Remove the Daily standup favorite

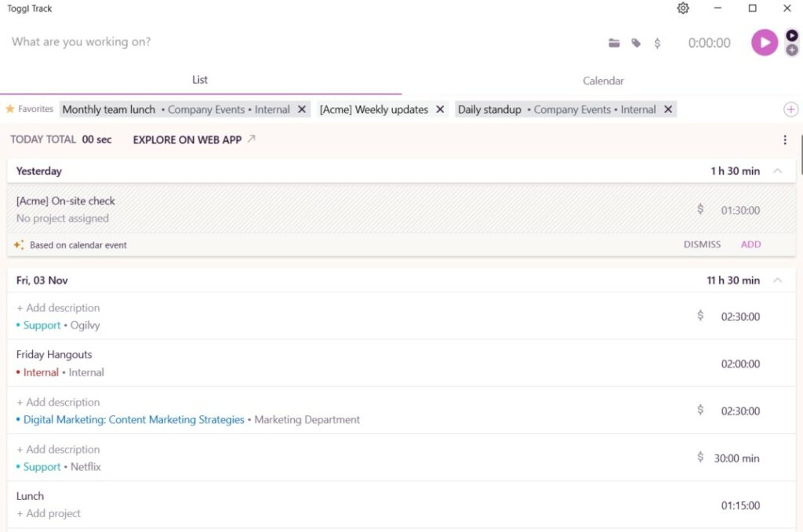(668, 109)
